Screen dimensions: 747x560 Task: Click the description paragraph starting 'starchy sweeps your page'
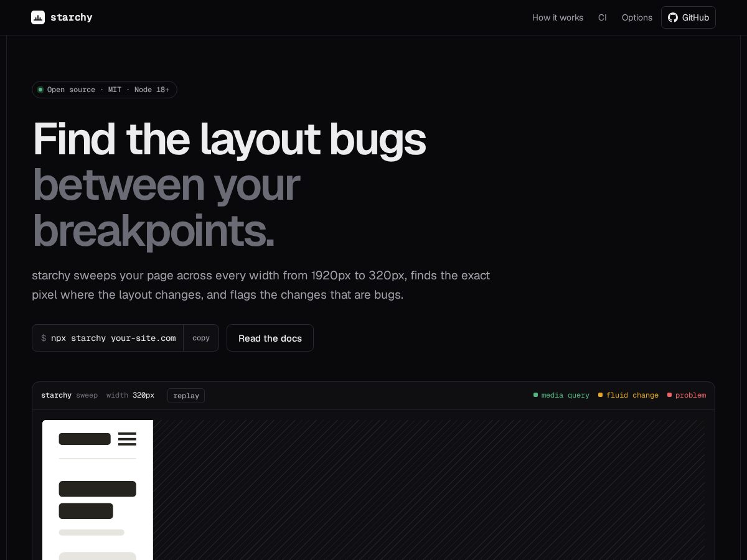pyautogui.click(x=261, y=285)
